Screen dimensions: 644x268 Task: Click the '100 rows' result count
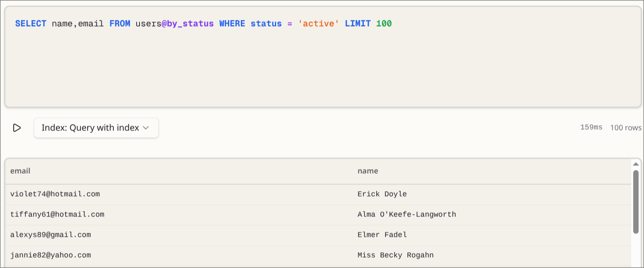[625, 128]
